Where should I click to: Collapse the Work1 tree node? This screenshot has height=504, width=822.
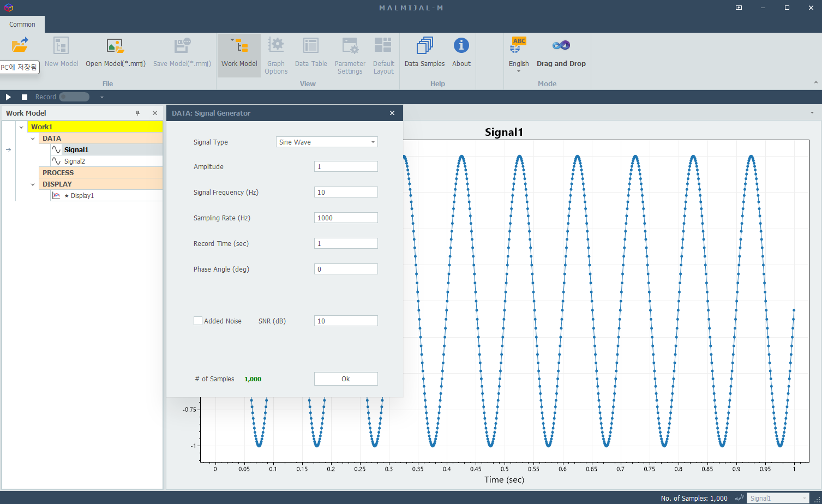coord(21,127)
